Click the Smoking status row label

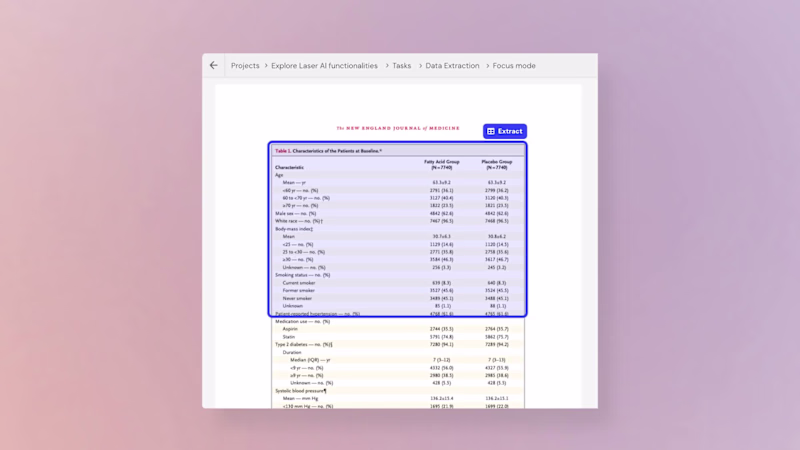pyautogui.click(x=303, y=275)
